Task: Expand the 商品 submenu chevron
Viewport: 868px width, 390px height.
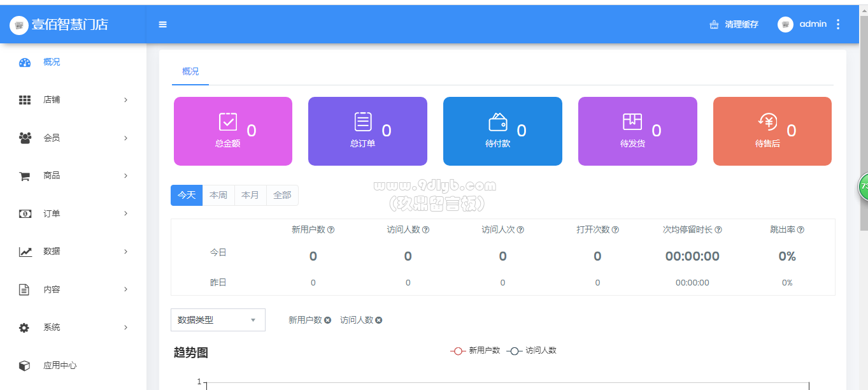Action: point(125,176)
